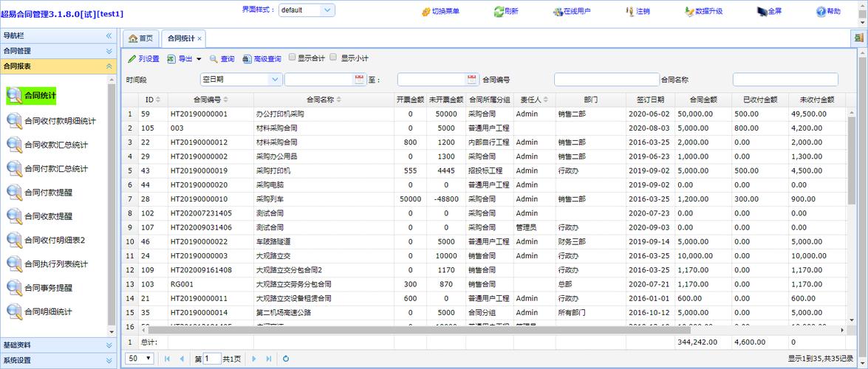Click 合同金额 column header
Image resolution: width=868 pixels, height=369 pixels.
703,100
